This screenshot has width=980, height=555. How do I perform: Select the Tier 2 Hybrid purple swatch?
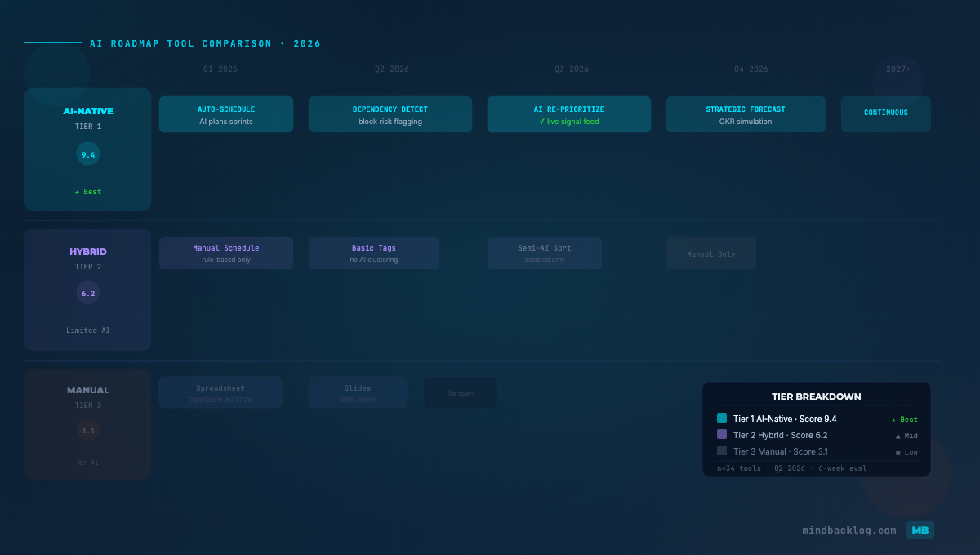(722, 434)
